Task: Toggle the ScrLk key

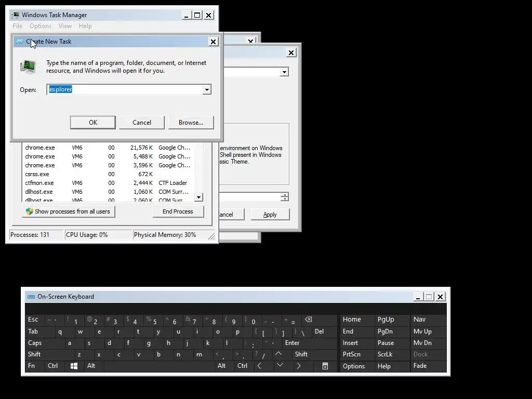Action: coord(392,354)
